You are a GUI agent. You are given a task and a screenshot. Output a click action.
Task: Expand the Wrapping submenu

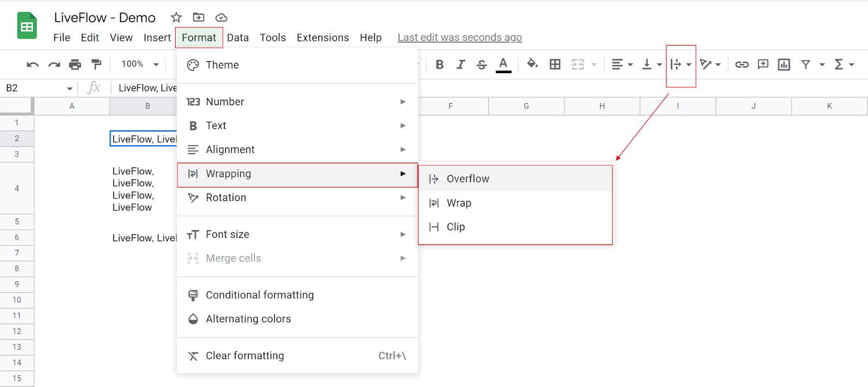click(297, 174)
